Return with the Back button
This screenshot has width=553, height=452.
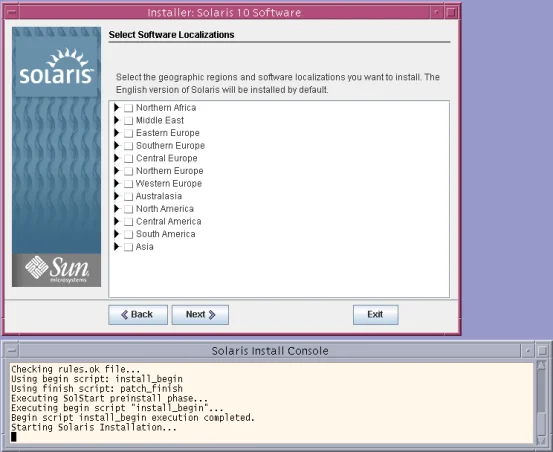coord(138,314)
